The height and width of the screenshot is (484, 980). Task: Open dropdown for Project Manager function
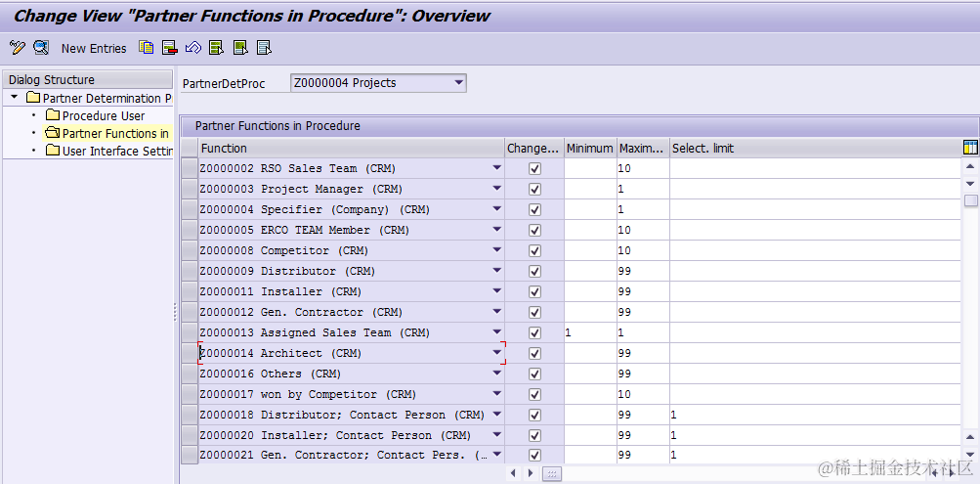[x=497, y=188]
